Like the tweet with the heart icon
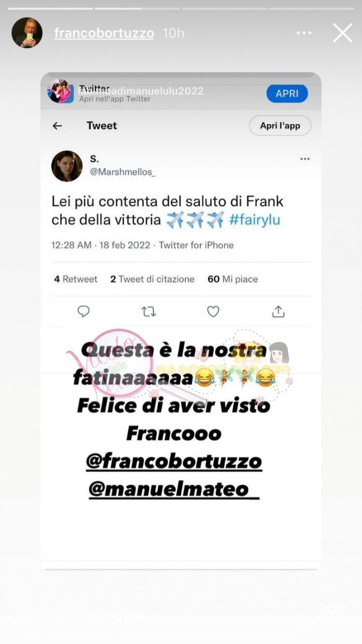The image size is (362, 644). click(x=213, y=311)
